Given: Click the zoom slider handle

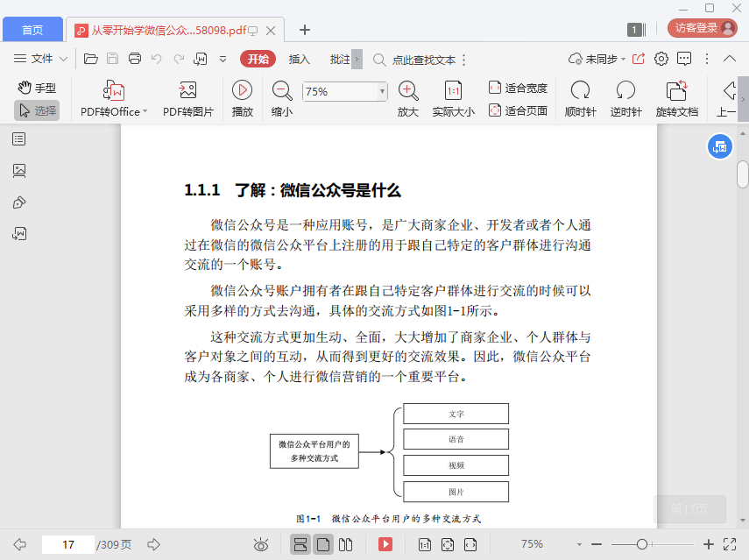Looking at the screenshot, I should coord(642,544).
